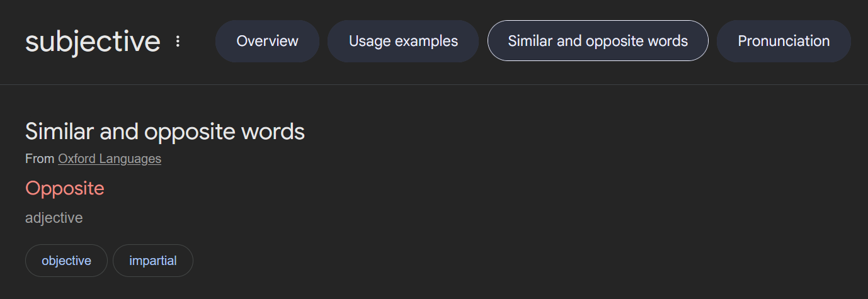Screen dimensions: 868x299
Task: Click the "impartial" antonym chip
Action: tap(152, 261)
